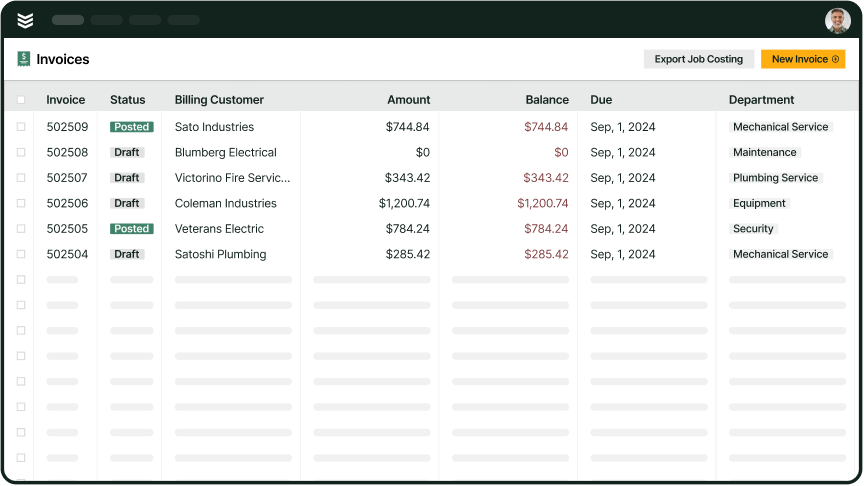The width and height of the screenshot is (864, 486).
Task: Click the Maintenance department tag
Action: [765, 152]
